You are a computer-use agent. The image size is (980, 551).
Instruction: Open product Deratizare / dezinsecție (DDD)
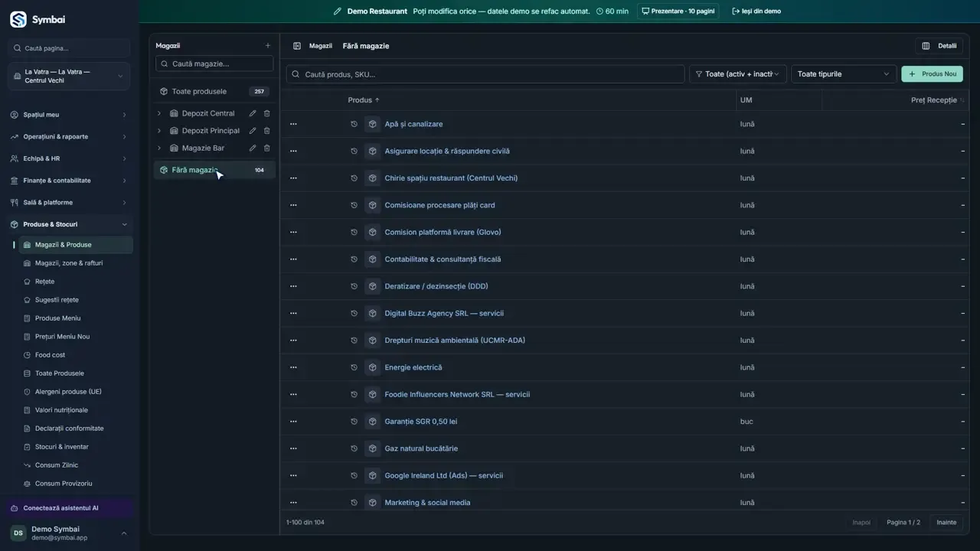(x=436, y=286)
